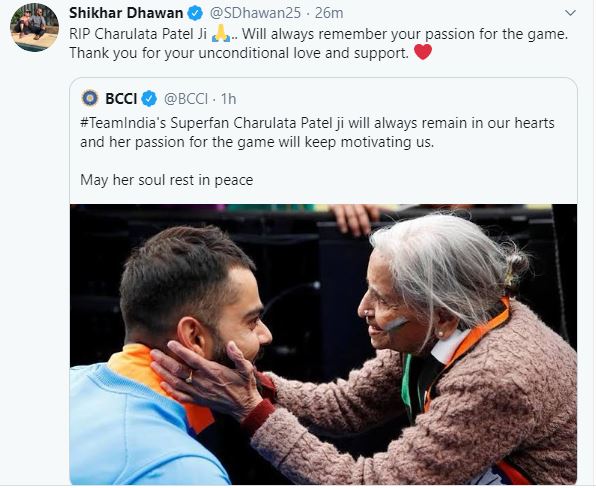This screenshot has height=488, width=596.
Task: Open the quoted tweet photo
Action: (323, 344)
